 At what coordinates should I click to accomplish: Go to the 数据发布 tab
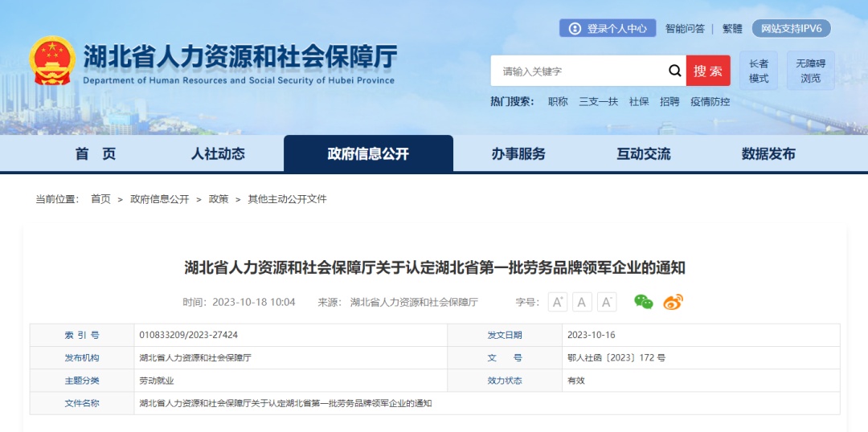[768, 153]
